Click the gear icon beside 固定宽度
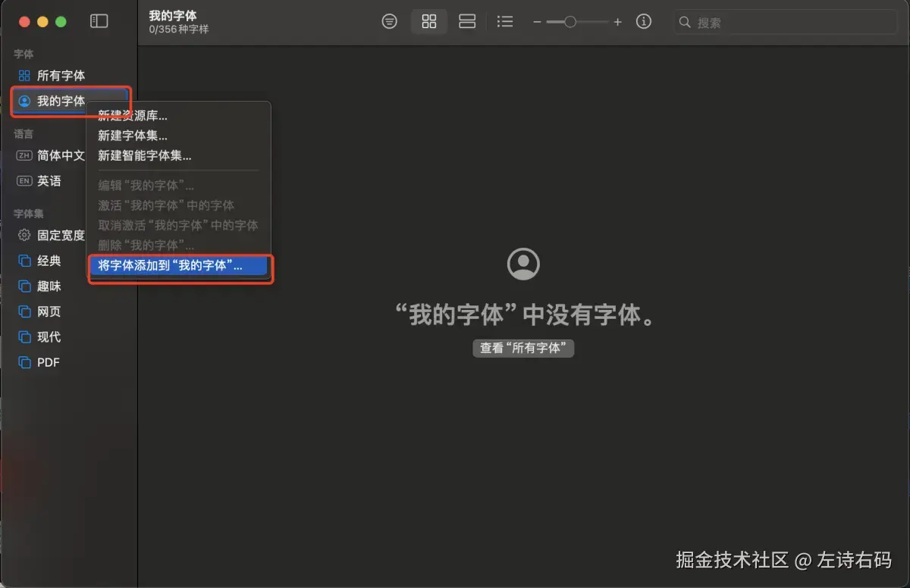910x588 pixels. coord(24,235)
